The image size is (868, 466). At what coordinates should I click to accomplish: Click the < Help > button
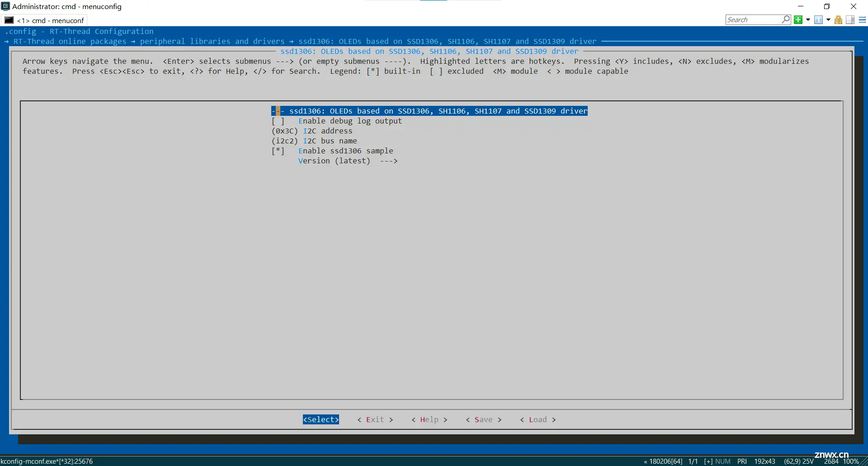(x=429, y=419)
